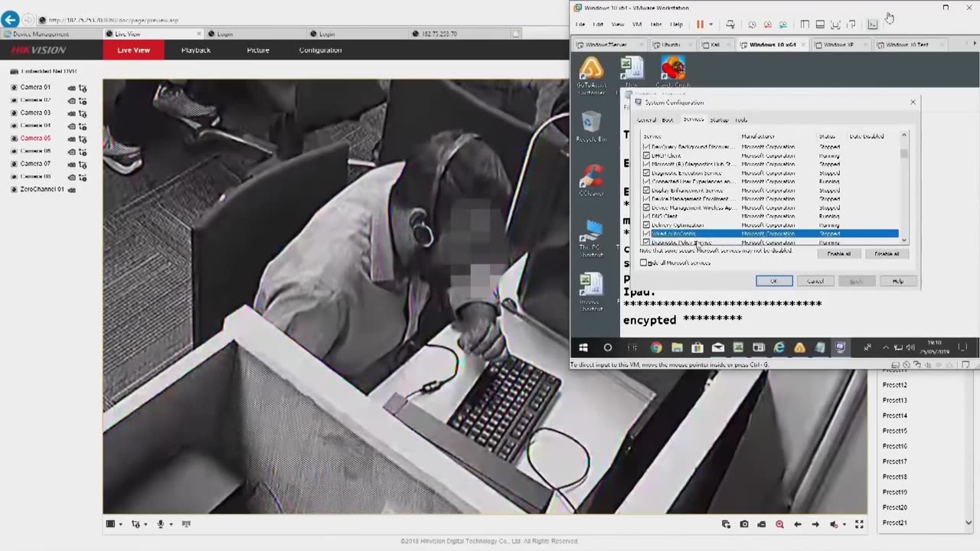This screenshot has width=980, height=551.
Task: Uncheck Diagnostic Execution Service checkbox
Action: (x=646, y=173)
